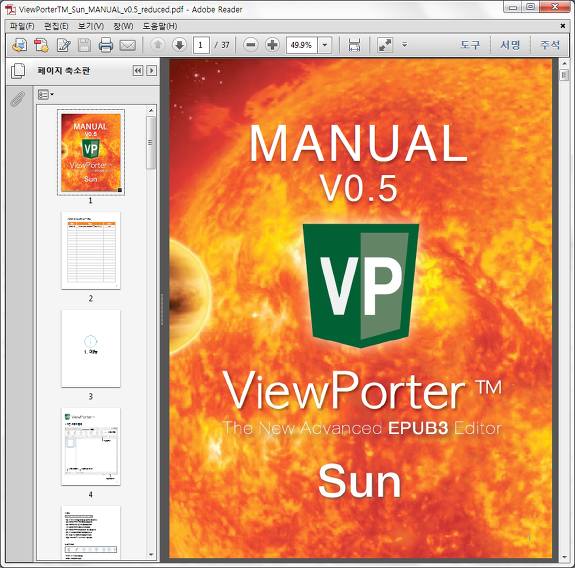The width and height of the screenshot is (575, 568).
Task: Open the page thumbnails panel icon
Action: 18,71
